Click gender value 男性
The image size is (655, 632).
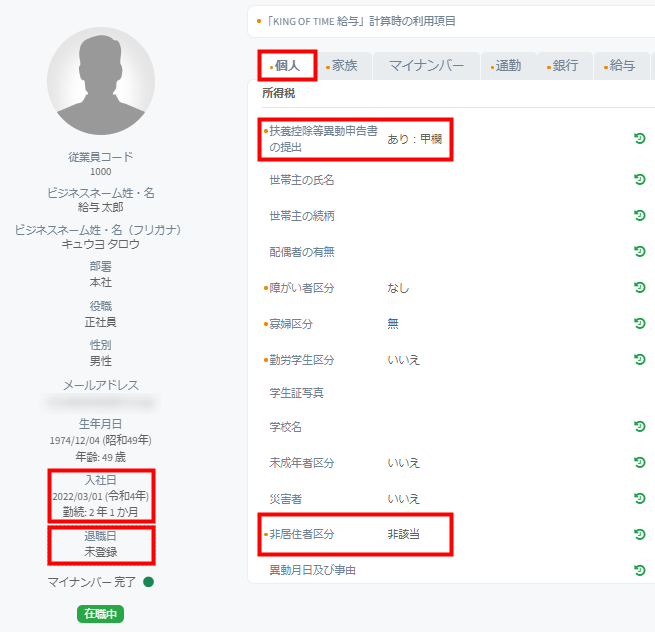101,361
